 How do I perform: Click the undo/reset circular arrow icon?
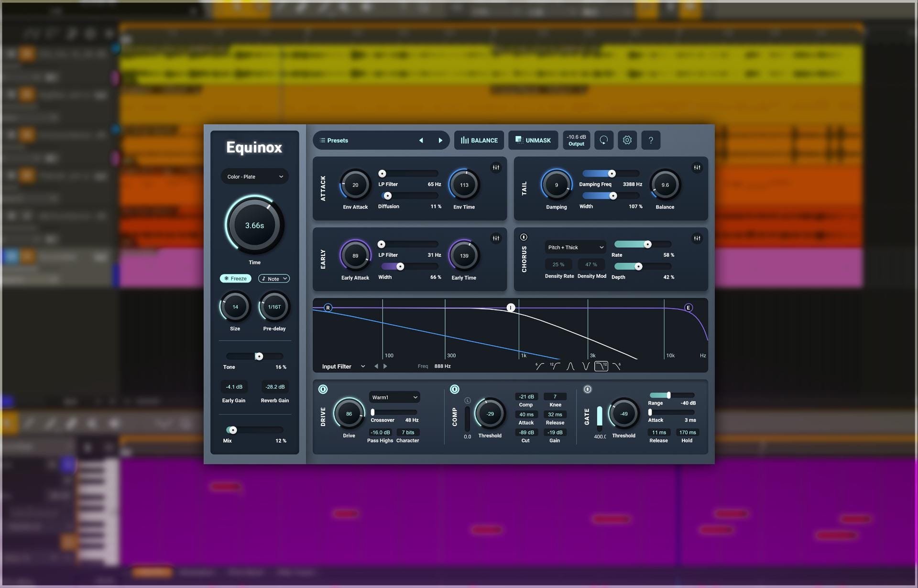604,140
